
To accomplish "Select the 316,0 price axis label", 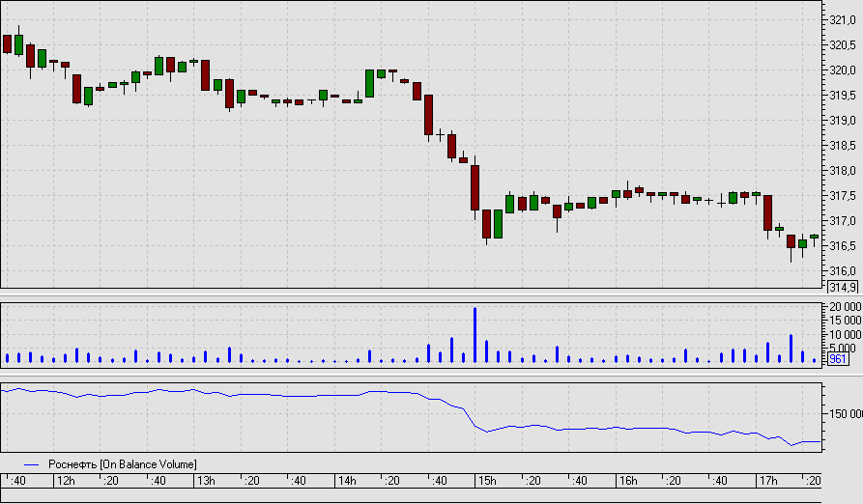I will [x=842, y=271].
